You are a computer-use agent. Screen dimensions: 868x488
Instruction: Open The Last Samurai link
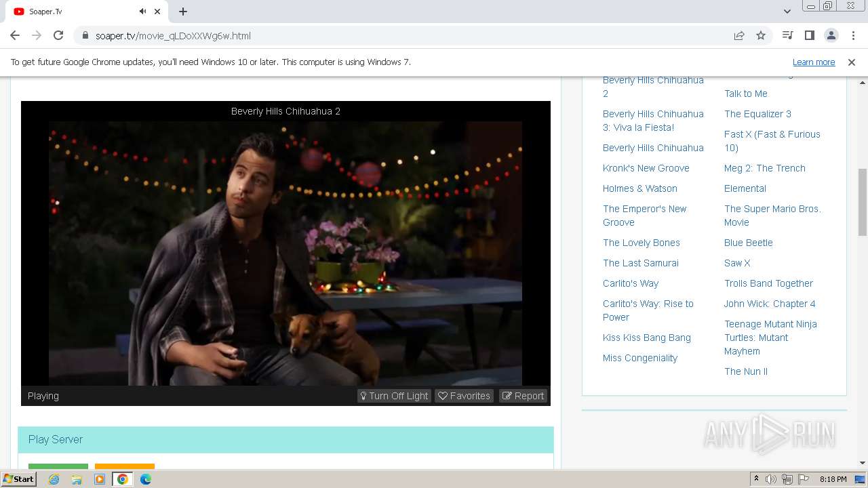pyautogui.click(x=640, y=263)
